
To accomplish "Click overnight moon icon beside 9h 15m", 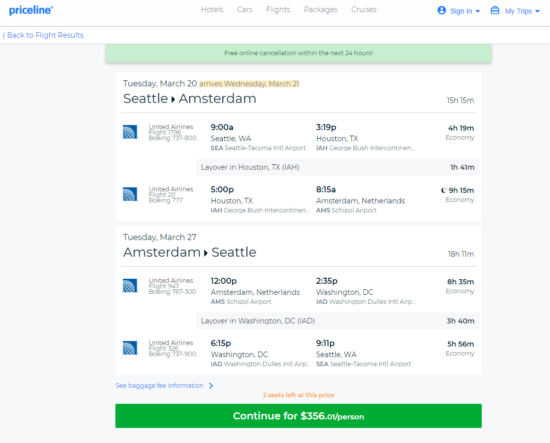I will coord(444,190).
